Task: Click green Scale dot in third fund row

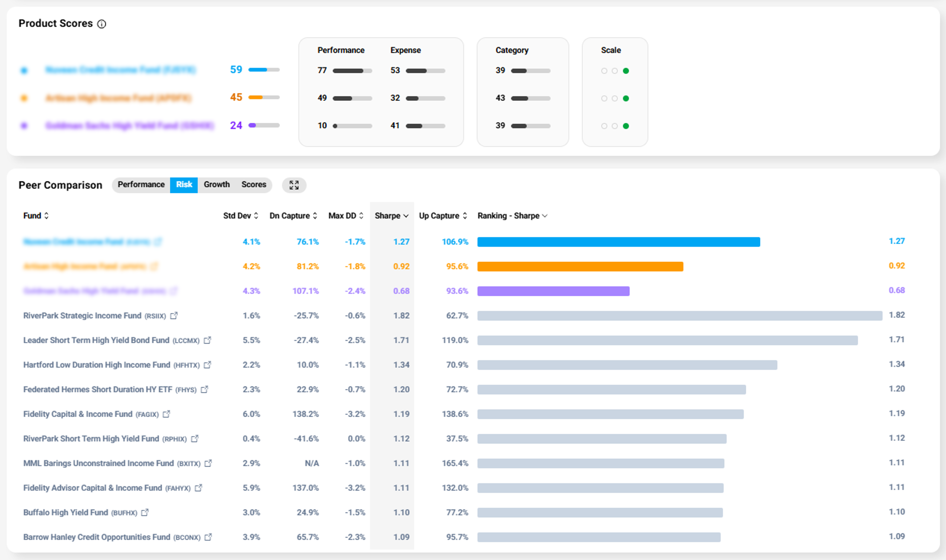Action: coord(626,126)
